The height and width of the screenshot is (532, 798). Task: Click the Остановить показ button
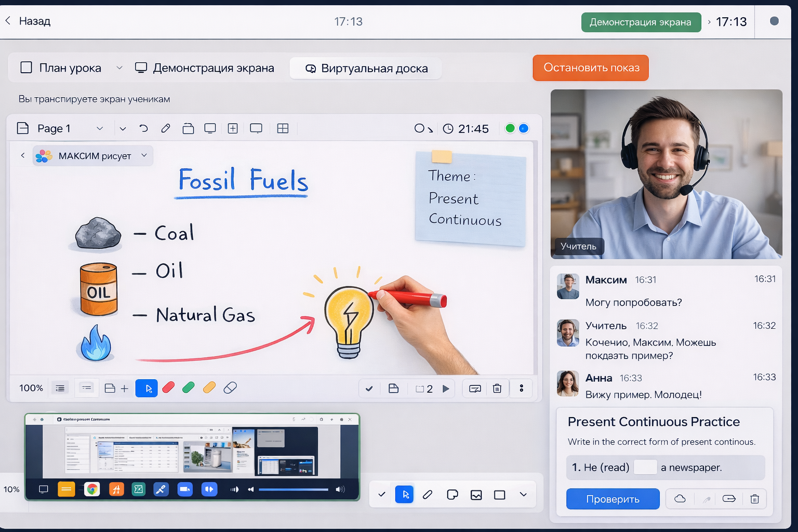click(590, 68)
